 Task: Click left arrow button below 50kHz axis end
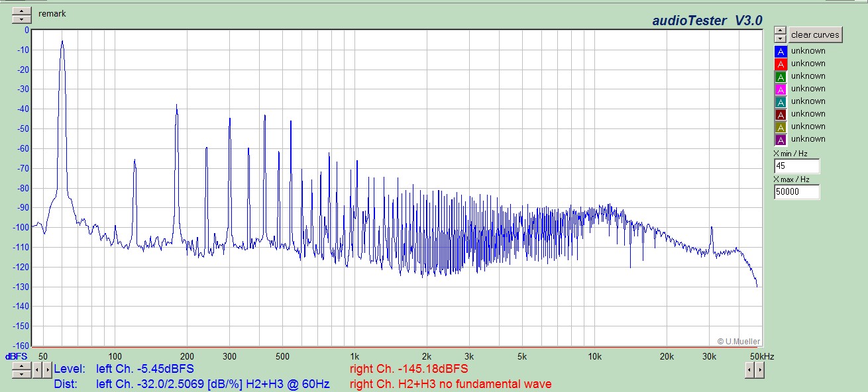click(x=749, y=370)
